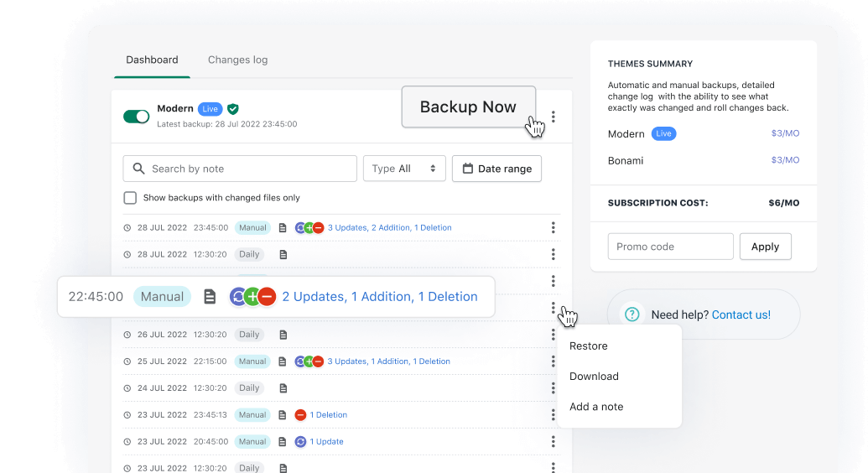Click the verified shield icon next to Modern

tap(233, 109)
